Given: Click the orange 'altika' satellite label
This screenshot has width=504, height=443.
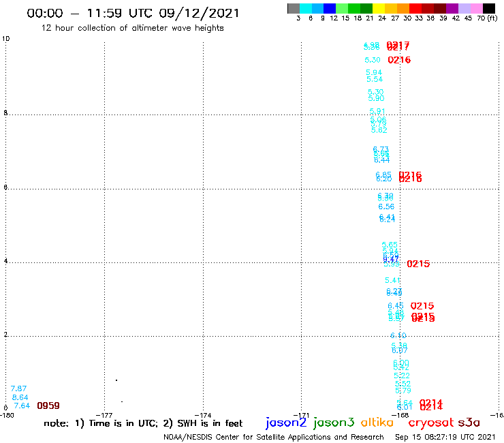Looking at the screenshot, I should click(377, 423).
